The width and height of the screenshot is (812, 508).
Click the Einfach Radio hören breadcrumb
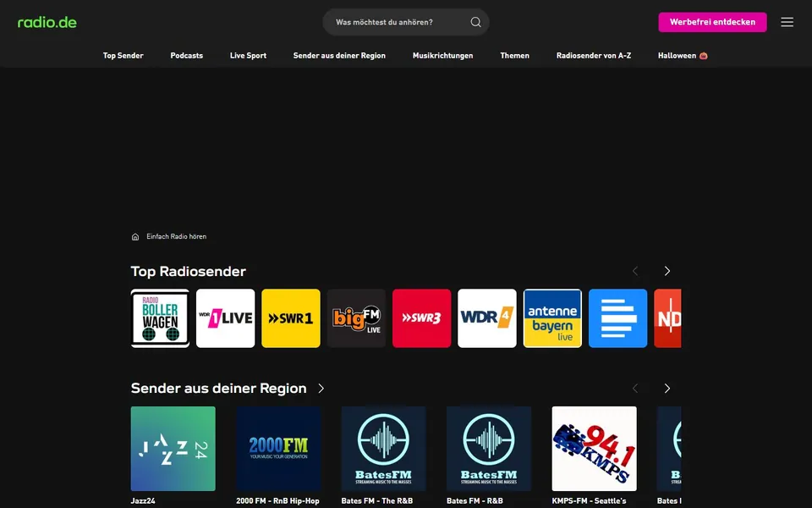(177, 236)
